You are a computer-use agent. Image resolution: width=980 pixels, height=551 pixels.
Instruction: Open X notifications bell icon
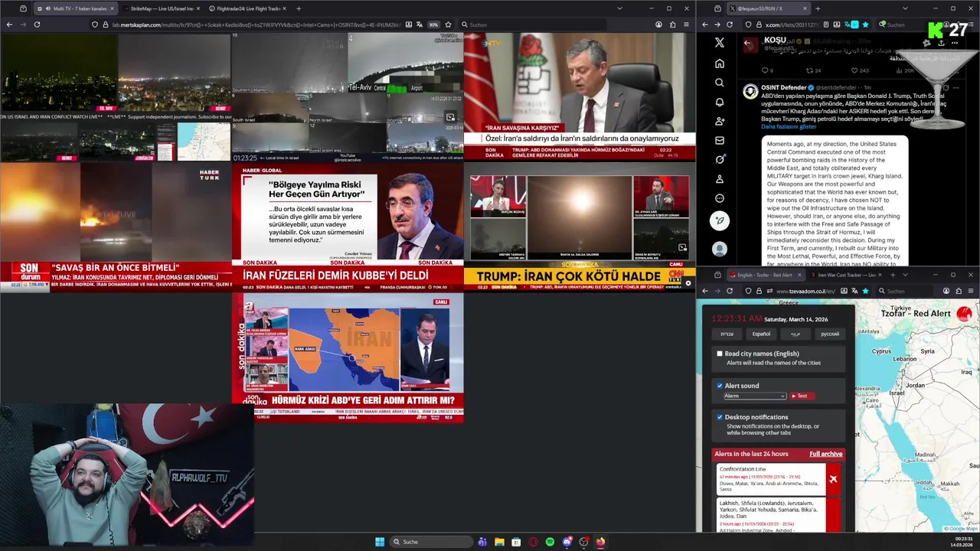pyautogui.click(x=719, y=102)
